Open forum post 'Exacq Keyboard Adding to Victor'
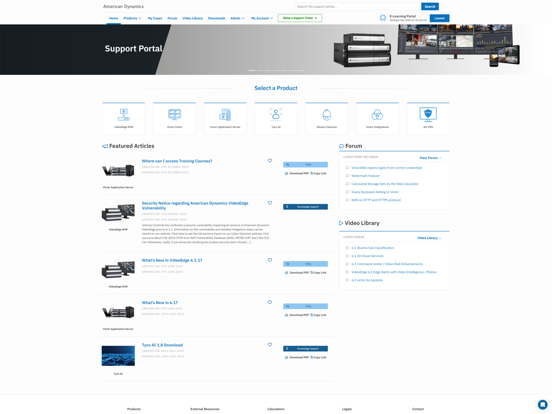Viewport: 552px width, 414px height. [x=375, y=192]
